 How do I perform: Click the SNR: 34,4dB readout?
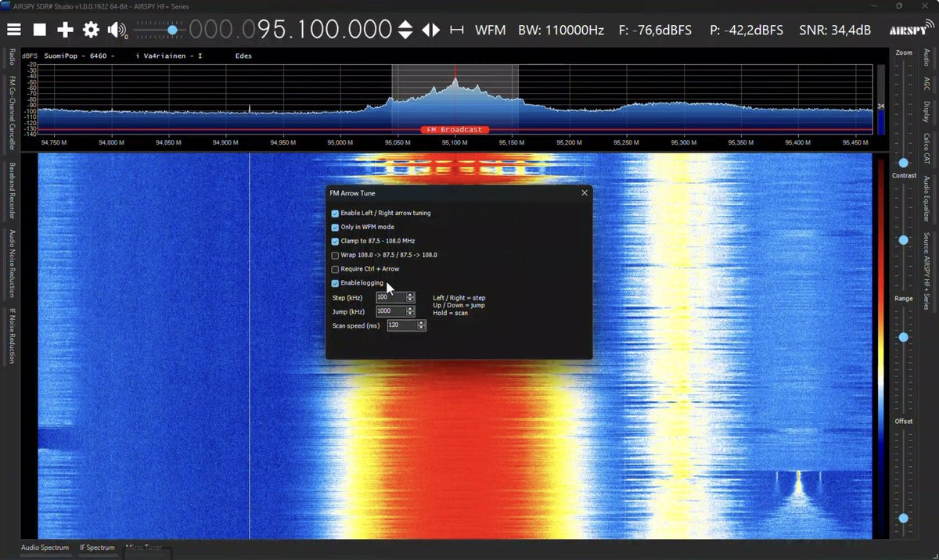(835, 30)
